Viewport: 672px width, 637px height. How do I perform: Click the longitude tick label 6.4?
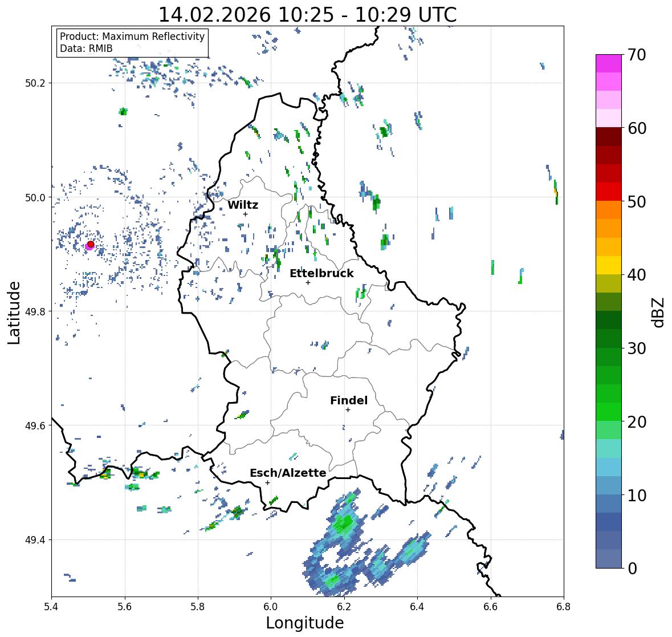417,607
